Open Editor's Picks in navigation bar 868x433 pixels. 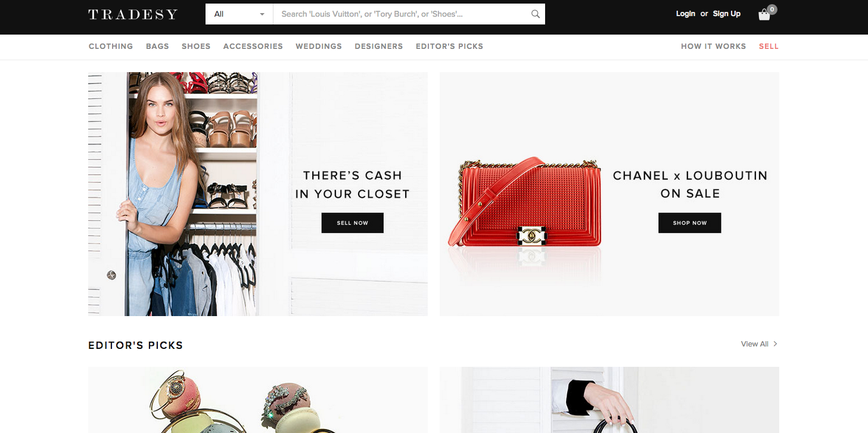[x=449, y=47]
